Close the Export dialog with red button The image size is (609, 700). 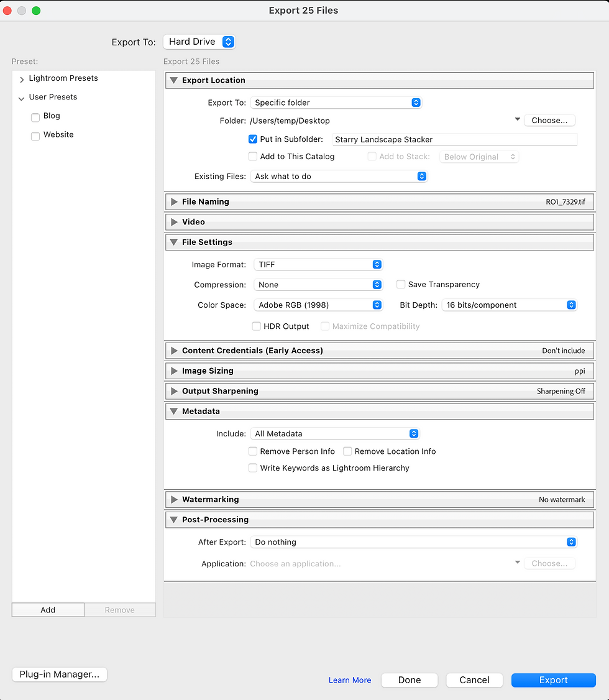pyautogui.click(x=7, y=11)
